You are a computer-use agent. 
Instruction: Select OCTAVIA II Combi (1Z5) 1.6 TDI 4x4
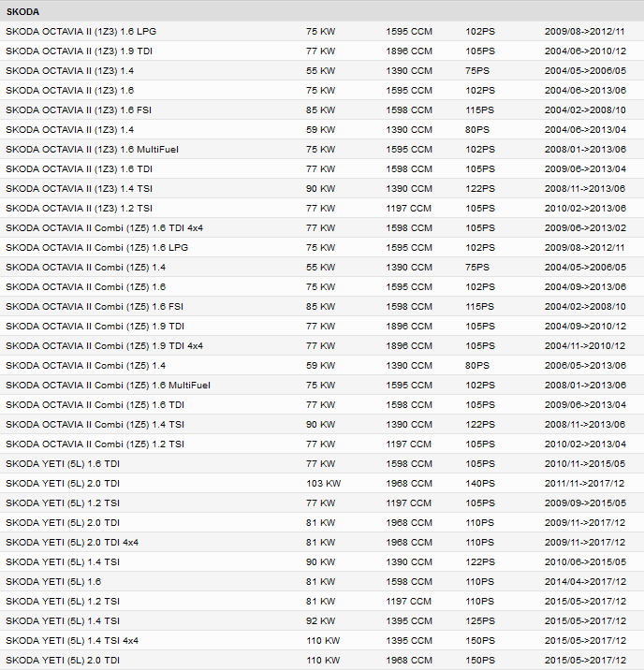[322, 228]
